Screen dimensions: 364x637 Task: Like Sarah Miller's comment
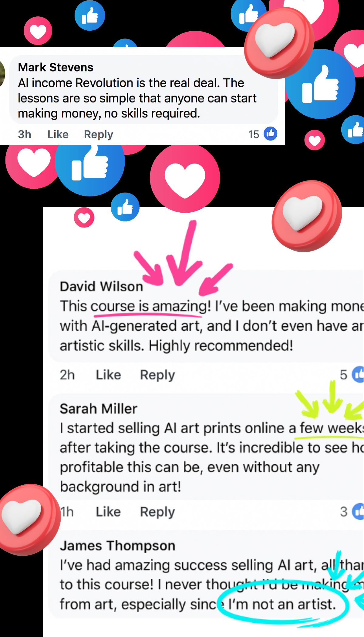(x=108, y=512)
